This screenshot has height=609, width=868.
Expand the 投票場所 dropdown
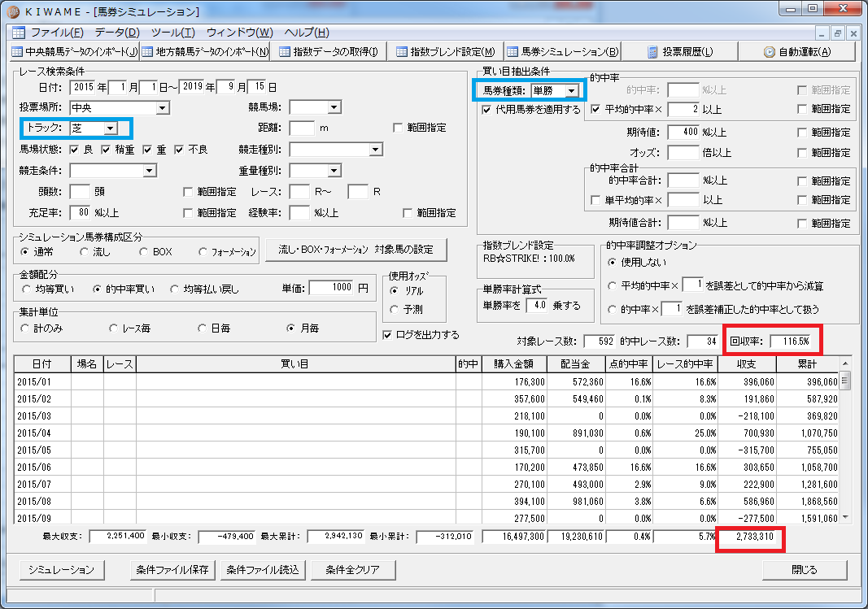163,107
